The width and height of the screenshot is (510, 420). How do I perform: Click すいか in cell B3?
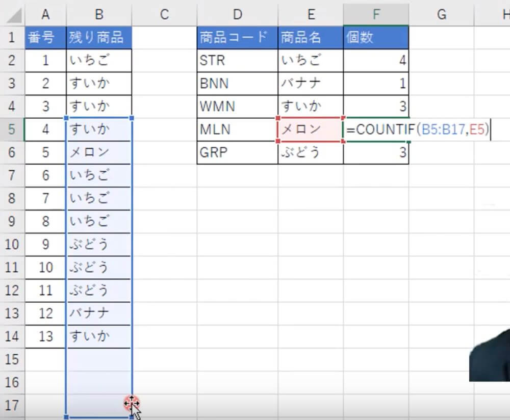99,84
